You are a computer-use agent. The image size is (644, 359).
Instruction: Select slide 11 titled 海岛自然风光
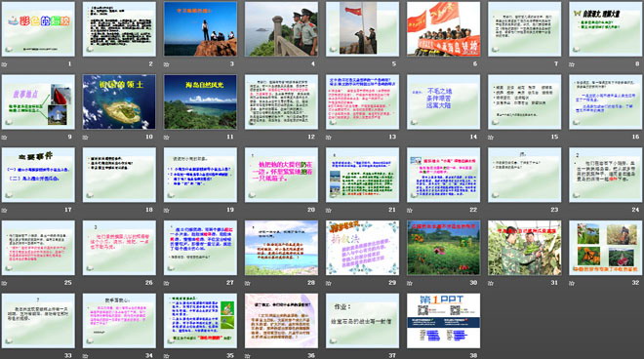tap(200, 101)
